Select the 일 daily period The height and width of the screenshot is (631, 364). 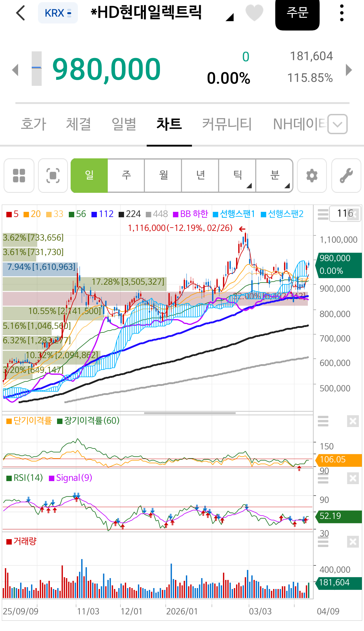[x=89, y=176]
